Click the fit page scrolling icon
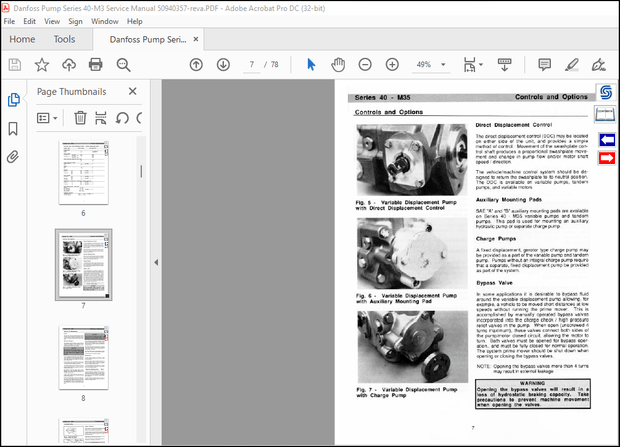This screenshot has height=447, width=620. point(469,64)
